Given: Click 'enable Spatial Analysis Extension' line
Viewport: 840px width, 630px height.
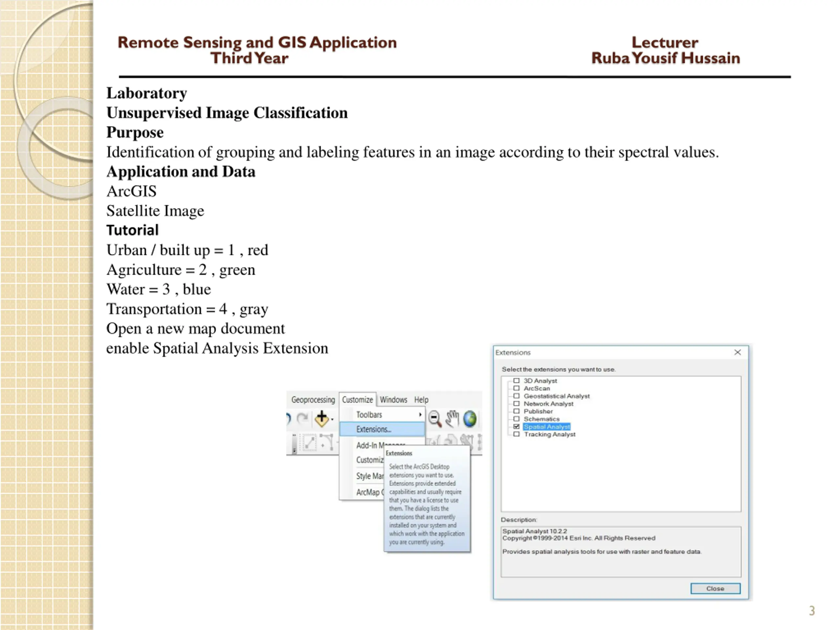Looking at the screenshot, I should click(x=217, y=348).
